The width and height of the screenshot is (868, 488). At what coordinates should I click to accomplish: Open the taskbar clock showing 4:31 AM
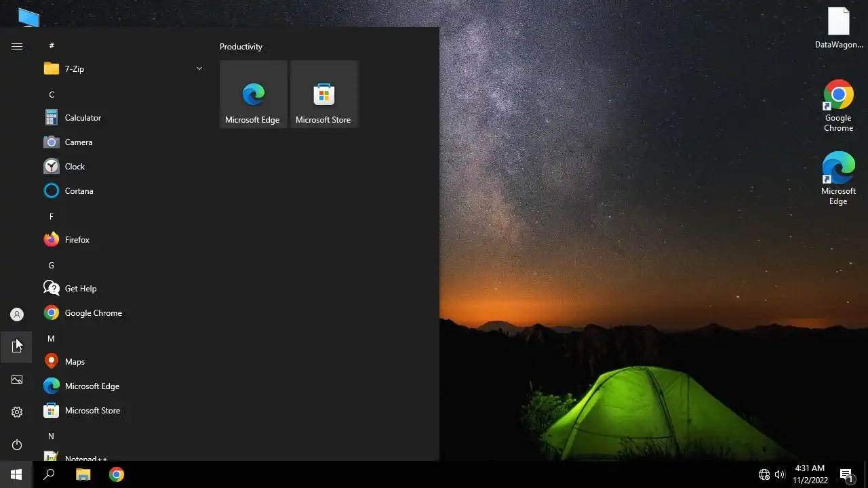810,474
